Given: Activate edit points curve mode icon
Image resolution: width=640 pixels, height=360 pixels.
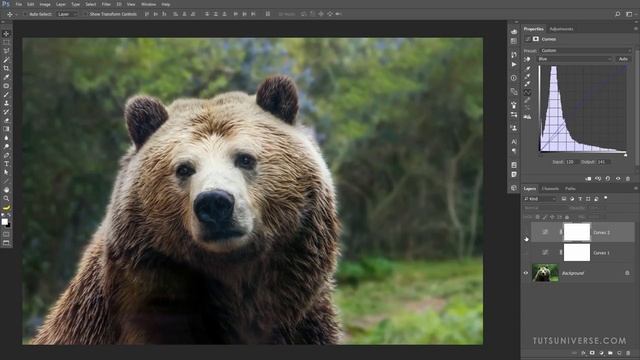Looking at the screenshot, I should [527, 93].
